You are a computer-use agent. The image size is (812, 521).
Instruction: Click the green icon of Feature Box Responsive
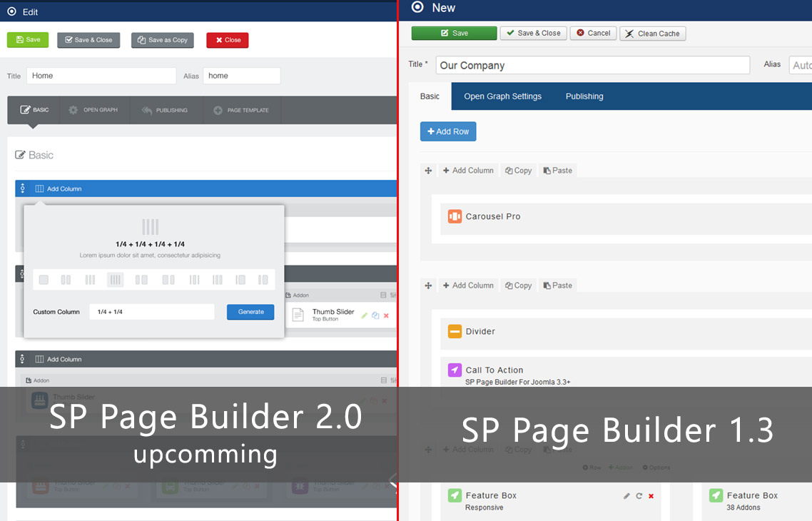coord(455,495)
